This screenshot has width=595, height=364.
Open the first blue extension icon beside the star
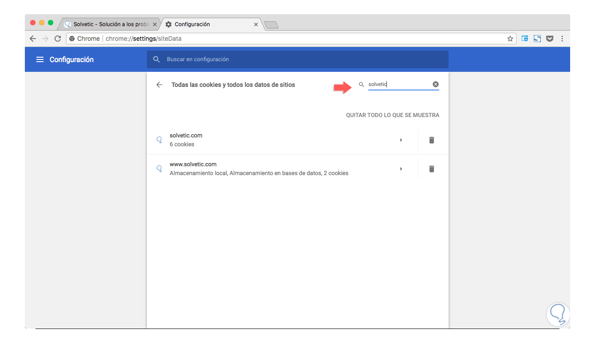[x=525, y=39]
